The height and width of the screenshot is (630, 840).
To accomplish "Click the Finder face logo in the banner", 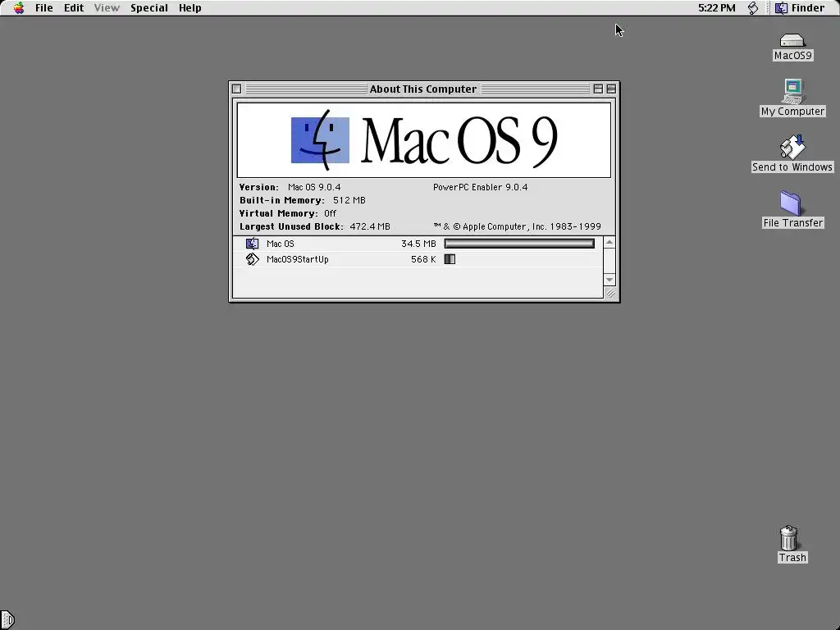I will [x=321, y=139].
